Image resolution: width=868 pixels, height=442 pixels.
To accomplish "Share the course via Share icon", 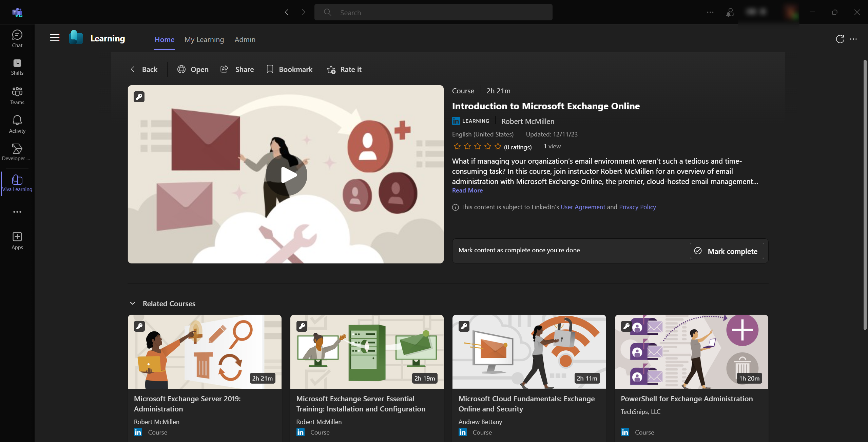I will [237, 69].
